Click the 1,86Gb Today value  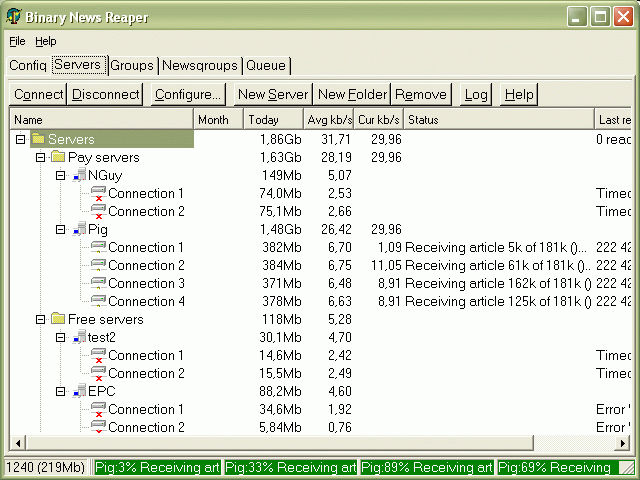281,139
